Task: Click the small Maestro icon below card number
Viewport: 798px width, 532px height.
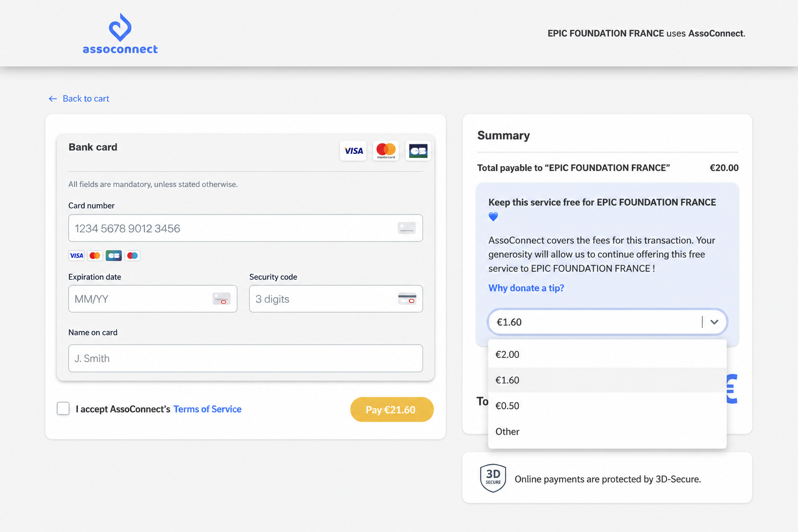Action: [132, 256]
